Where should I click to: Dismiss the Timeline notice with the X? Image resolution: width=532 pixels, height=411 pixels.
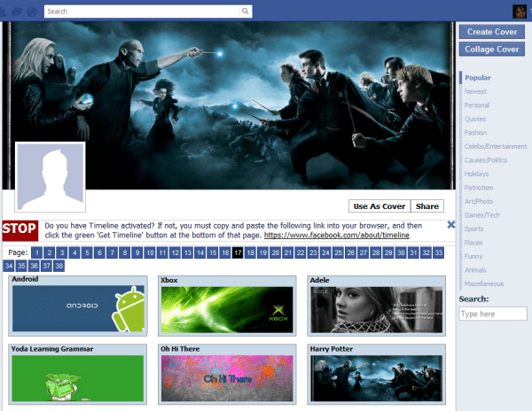pos(451,225)
